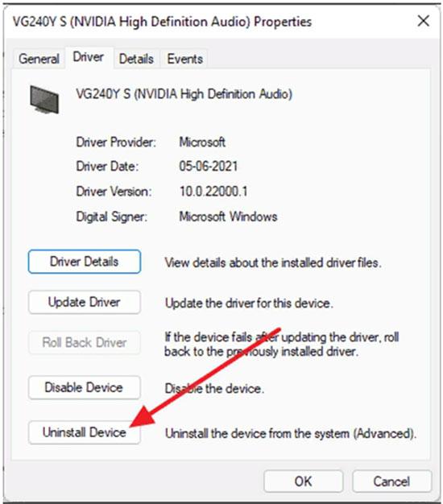Confirm the dialog with OK
This screenshot has width=443, height=504.
tap(303, 481)
